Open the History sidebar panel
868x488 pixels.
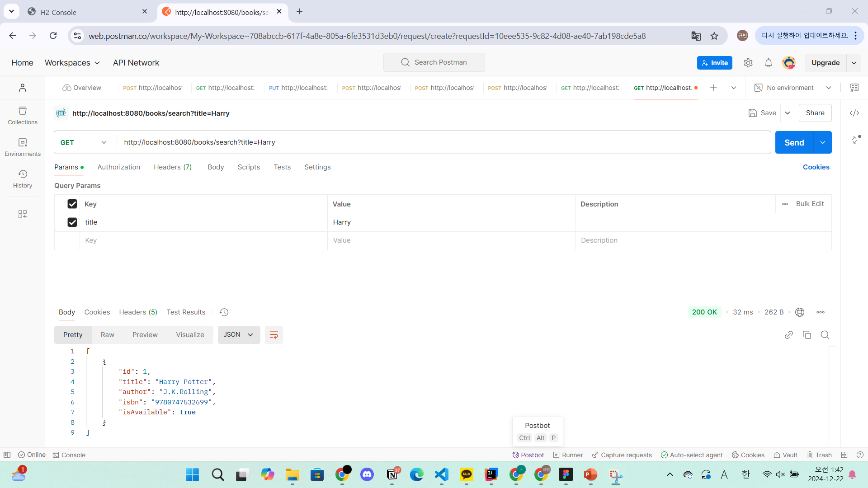click(23, 178)
